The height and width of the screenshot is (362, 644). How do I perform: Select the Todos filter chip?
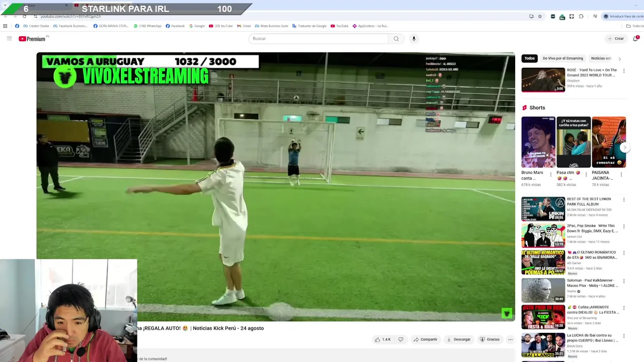tap(530, 58)
